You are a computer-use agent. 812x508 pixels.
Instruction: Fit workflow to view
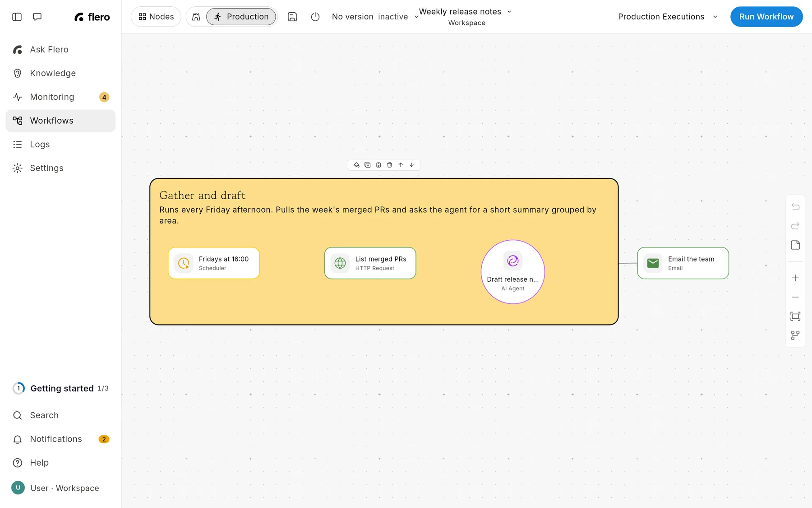795,316
